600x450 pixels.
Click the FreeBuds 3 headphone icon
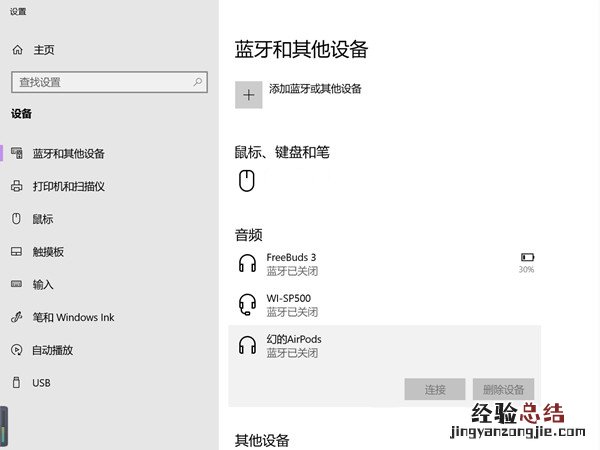pyautogui.click(x=247, y=264)
